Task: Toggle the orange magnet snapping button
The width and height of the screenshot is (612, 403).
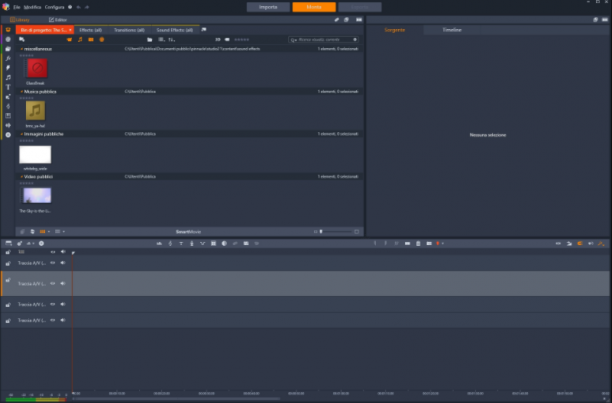Action: [x=580, y=243]
